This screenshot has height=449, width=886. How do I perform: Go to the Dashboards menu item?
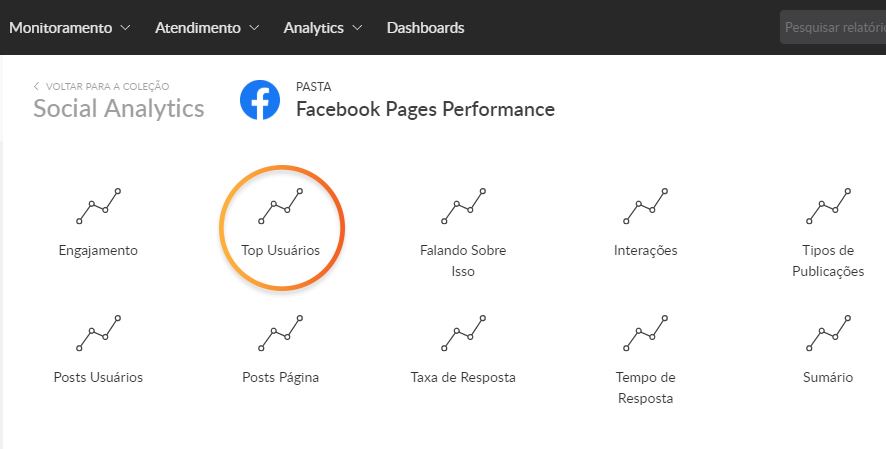pos(425,28)
